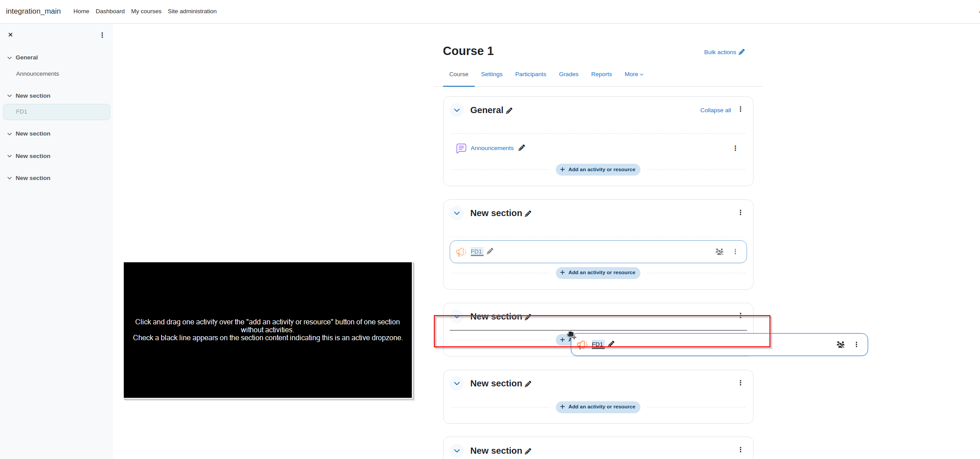
Task: Open kebab menu of New section holding FD1
Action: 740,213
